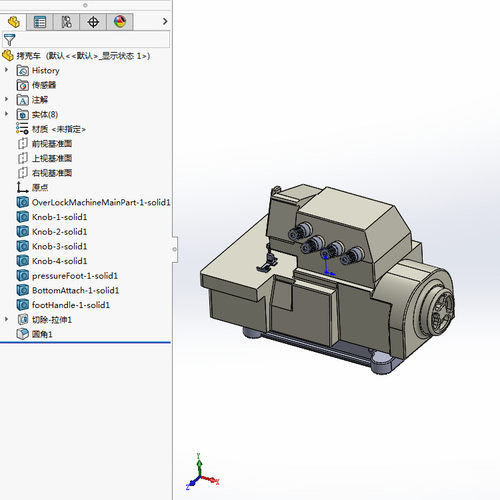Expand the 注解 annotations folder
This screenshot has width=500, height=500.
(x=6, y=99)
